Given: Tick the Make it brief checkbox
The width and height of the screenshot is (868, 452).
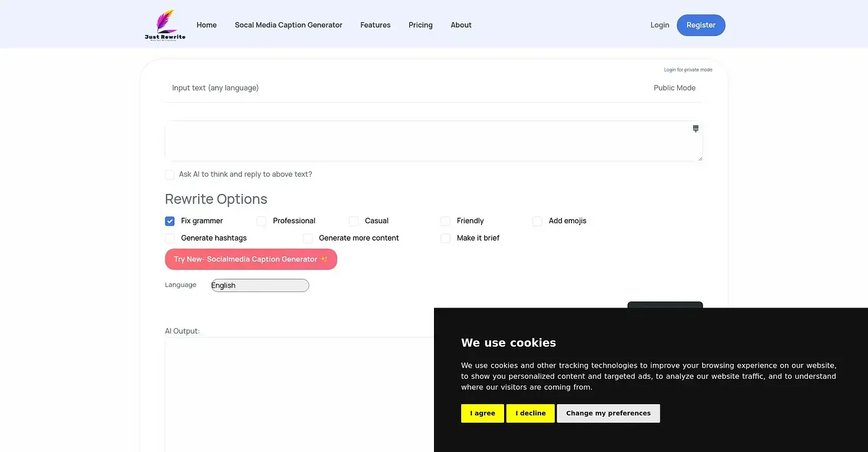Looking at the screenshot, I should (x=446, y=238).
